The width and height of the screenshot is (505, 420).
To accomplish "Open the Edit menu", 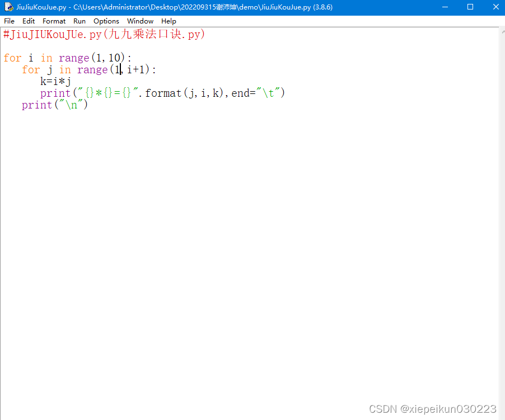I will (29, 21).
